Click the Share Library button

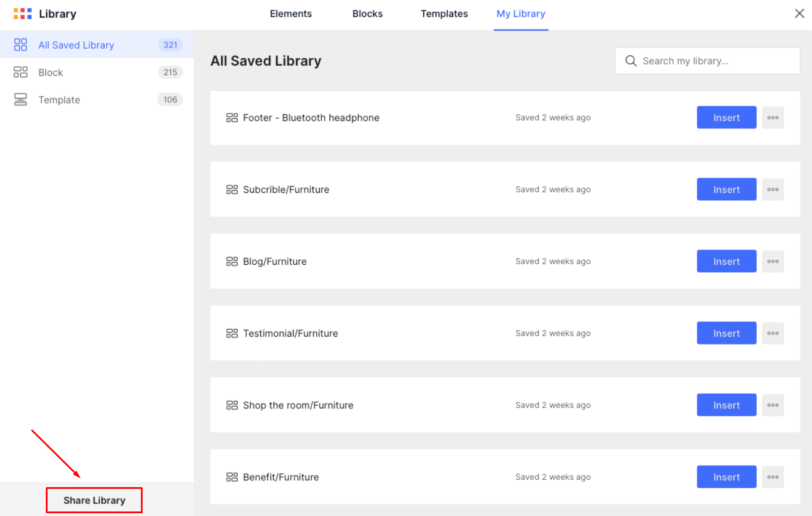pyautogui.click(x=94, y=500)
